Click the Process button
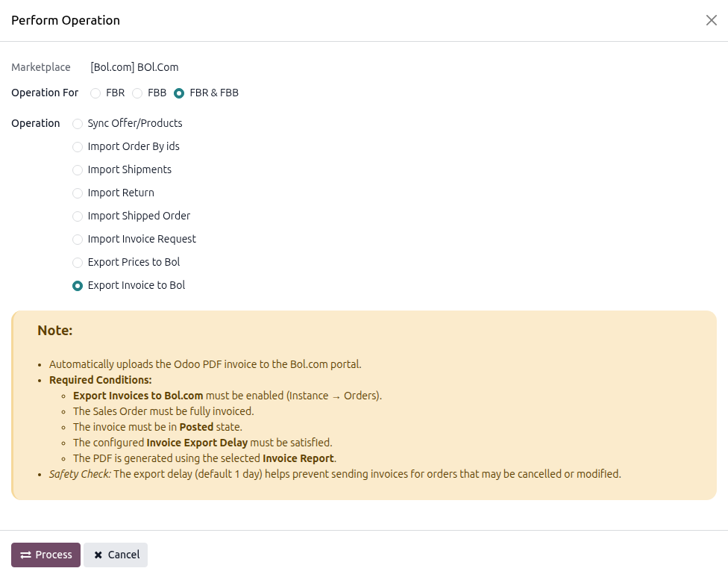The image size is (728, 577). pyautogui.click(x=46, y=555)
